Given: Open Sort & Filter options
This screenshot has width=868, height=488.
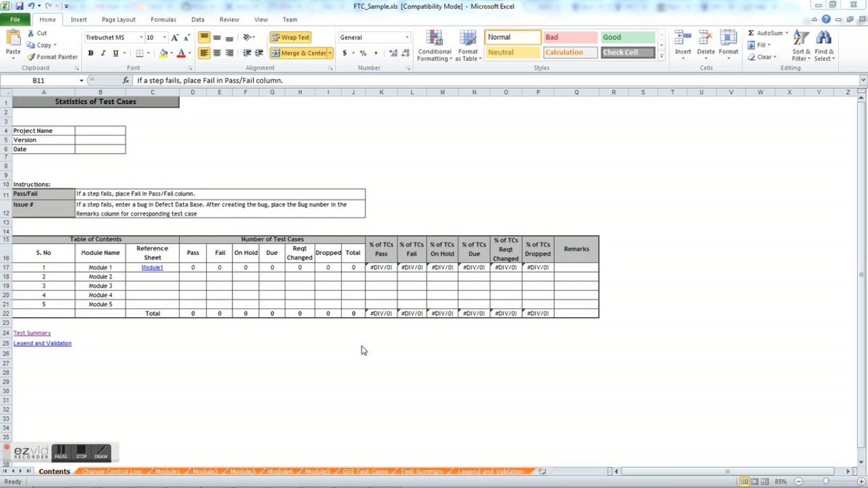Looking at the screenshot, I should pos(801,46).
